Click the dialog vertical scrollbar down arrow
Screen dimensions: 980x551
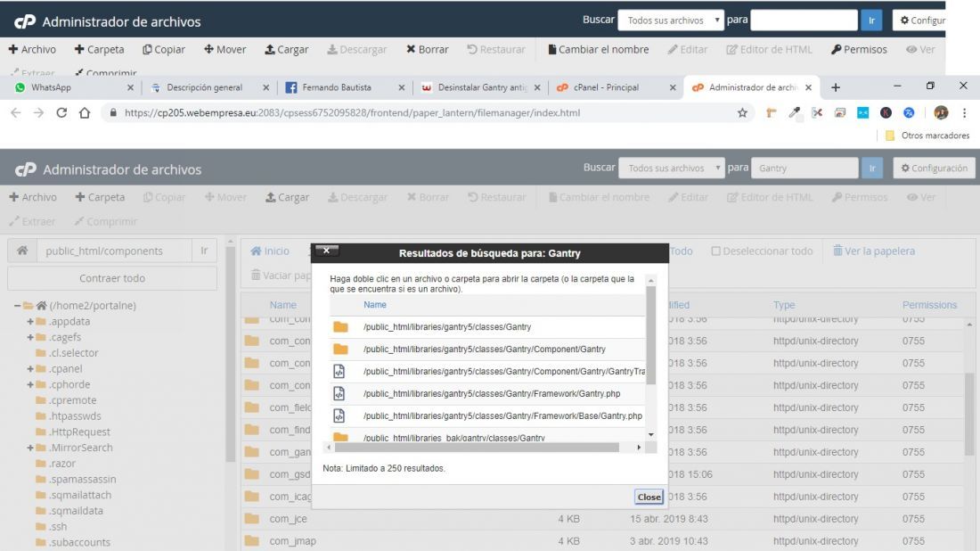point(650,435)
